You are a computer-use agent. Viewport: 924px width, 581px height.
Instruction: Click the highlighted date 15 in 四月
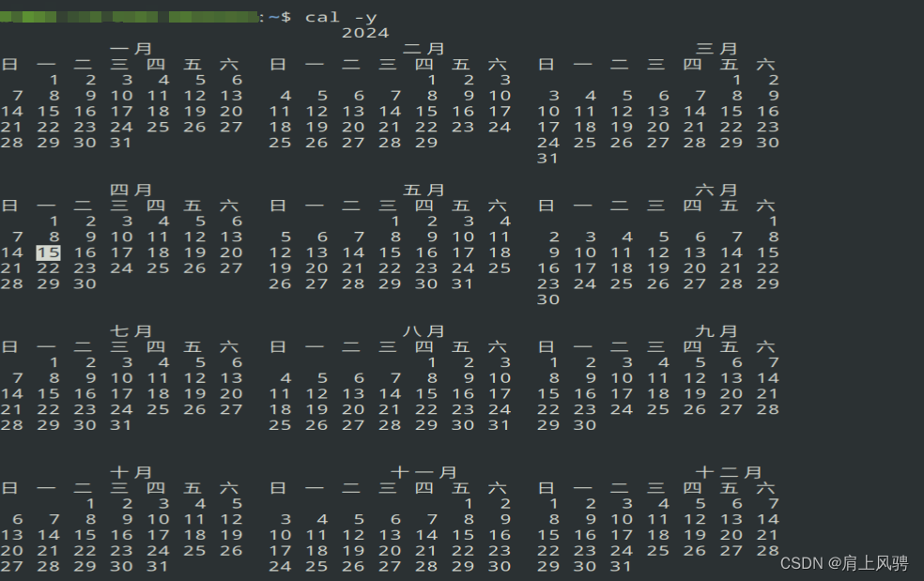point(48,252)
